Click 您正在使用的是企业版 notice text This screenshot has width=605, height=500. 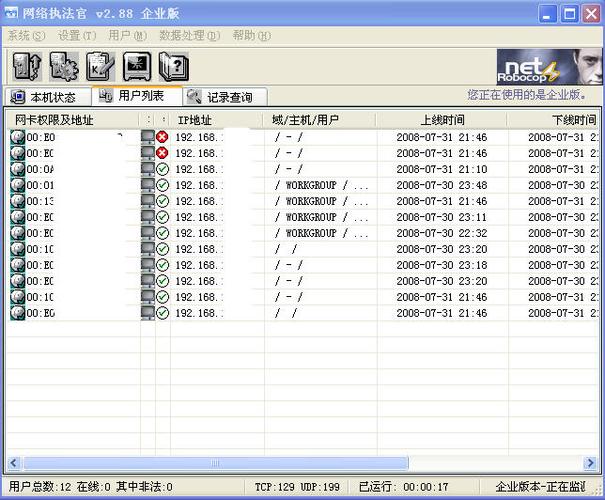point(527,95)
